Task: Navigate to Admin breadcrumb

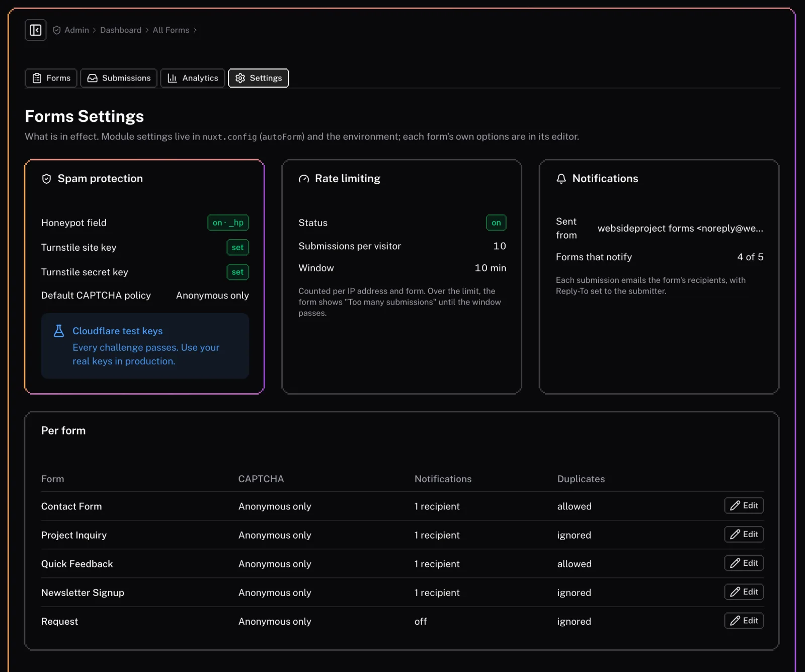Action: click(76, 30)
